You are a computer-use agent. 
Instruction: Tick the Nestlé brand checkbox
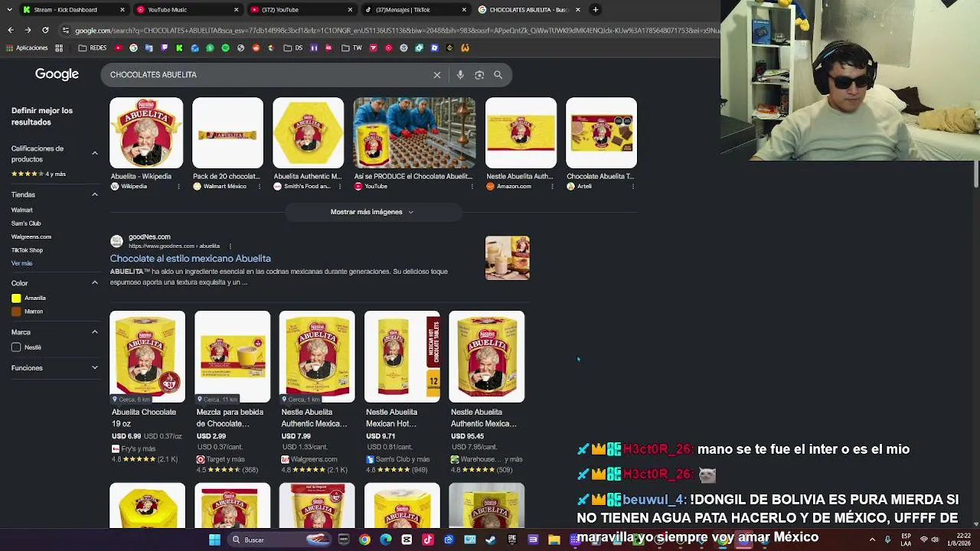[x=16, y=347]
